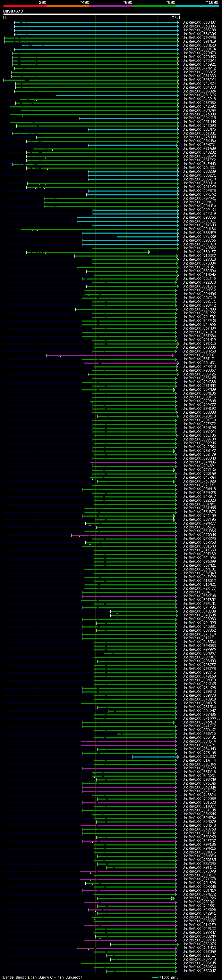Select hit label UniRef100_B8AU10
Image resolution: width=222 pixels, height=980 pixels.
(x=199, y=183)
